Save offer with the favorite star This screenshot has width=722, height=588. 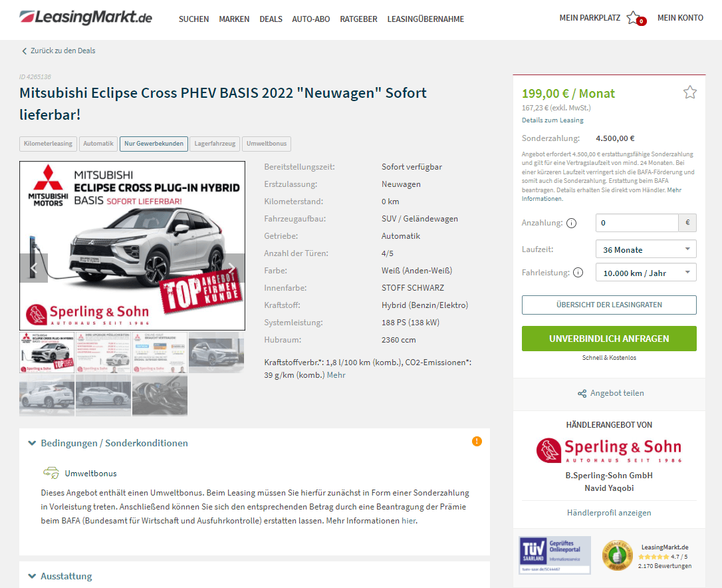pos(690,92)
